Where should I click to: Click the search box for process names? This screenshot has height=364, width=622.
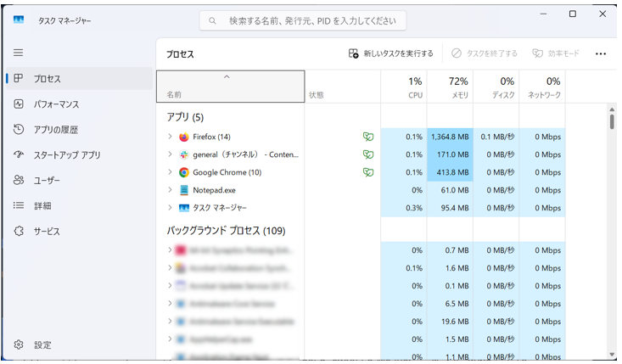point(303,20)
